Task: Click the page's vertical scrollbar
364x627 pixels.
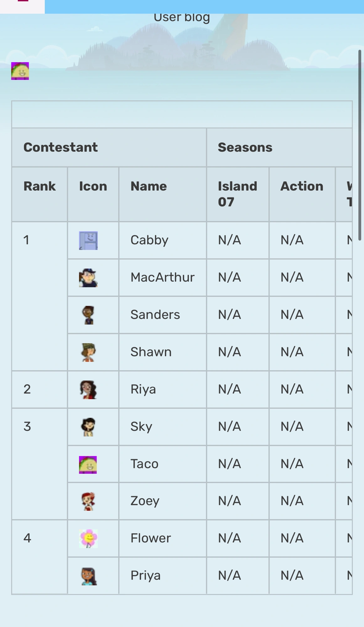Action: click(x=360, y=144)
